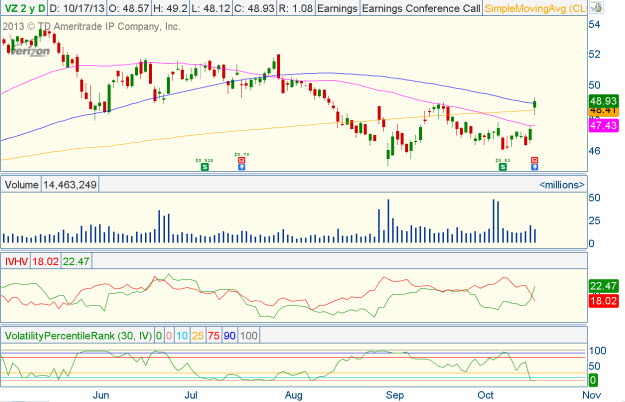This screenshot has height=402, width=625.
Task: Click the green dividend marker in early July
Action: (205, 167)
